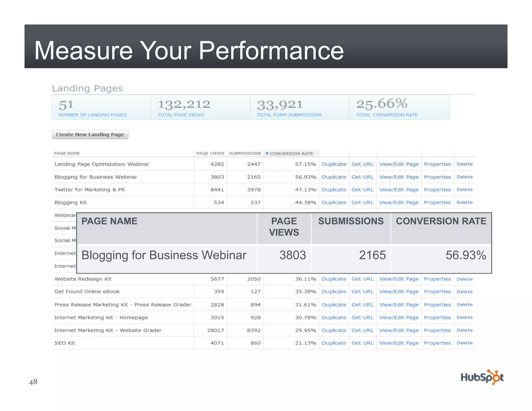Get URL for Internet Marketing Kit - Homepage
Image resolution: width=532 pixels, height=411 pixels.
coord(362,317)
